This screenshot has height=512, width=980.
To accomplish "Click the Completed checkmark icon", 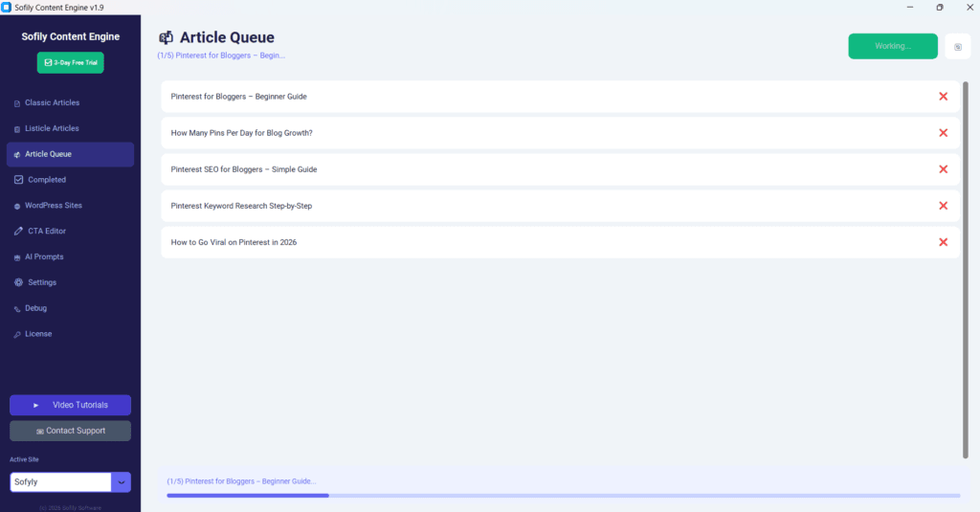I will tap(19, 179).
